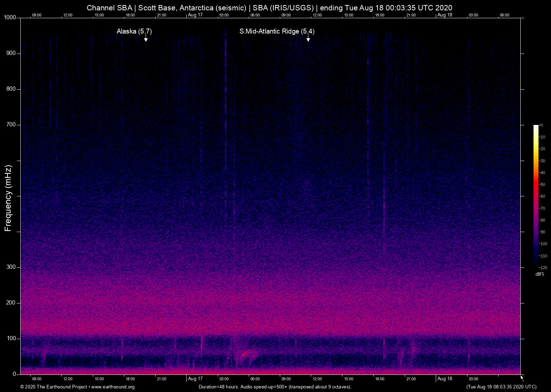Click the arrow marker below S.Mid-Atlantic Ridge (5.4)
This screenshot has width=551, height=392.
pos(308,38)
